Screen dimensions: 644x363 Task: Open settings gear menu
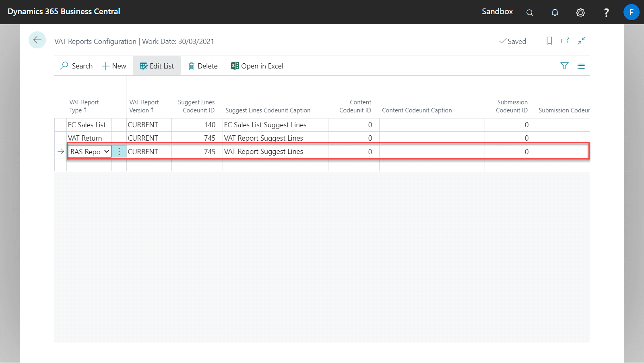[x=580, y=12]
